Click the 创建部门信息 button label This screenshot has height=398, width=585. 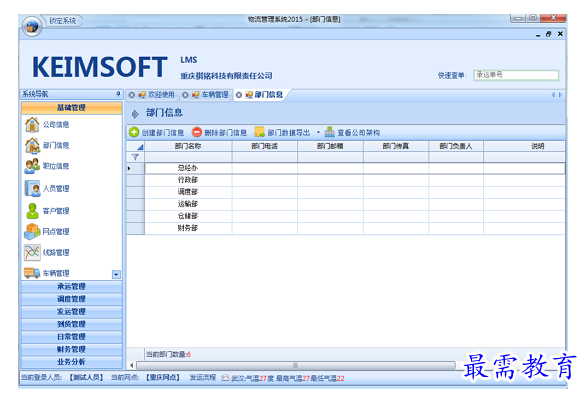163,132
